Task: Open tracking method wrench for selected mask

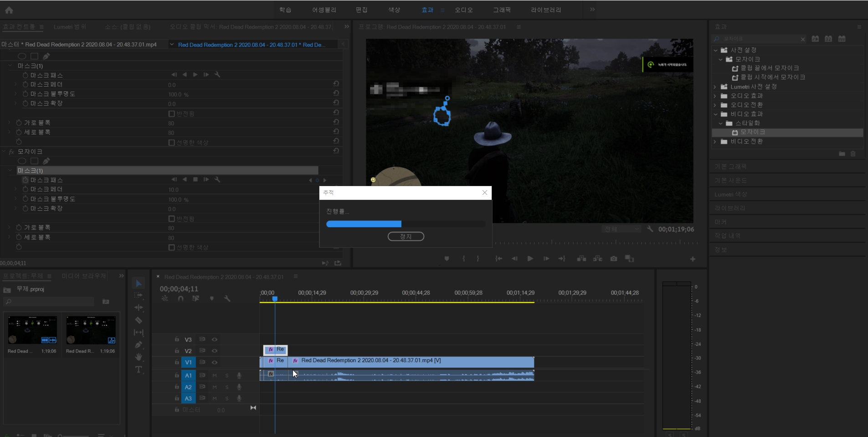Action: pos(217,180)
